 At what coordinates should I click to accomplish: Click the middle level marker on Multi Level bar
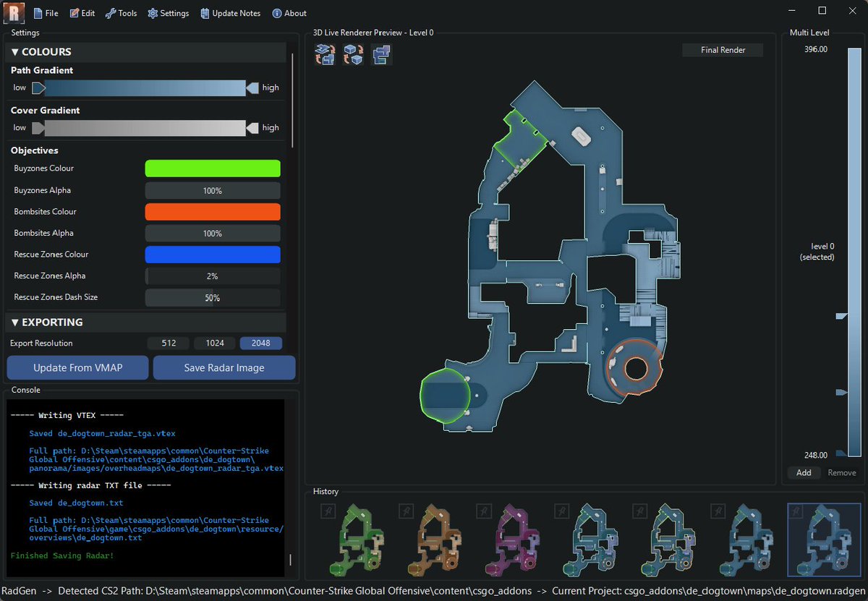click(x=841, y=392)
